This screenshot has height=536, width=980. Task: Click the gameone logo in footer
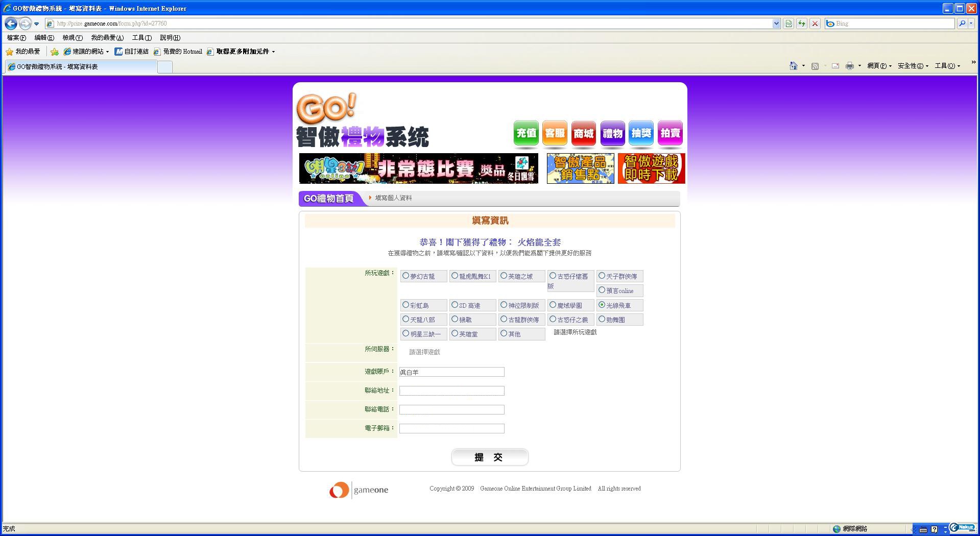[x=358, y=490]
